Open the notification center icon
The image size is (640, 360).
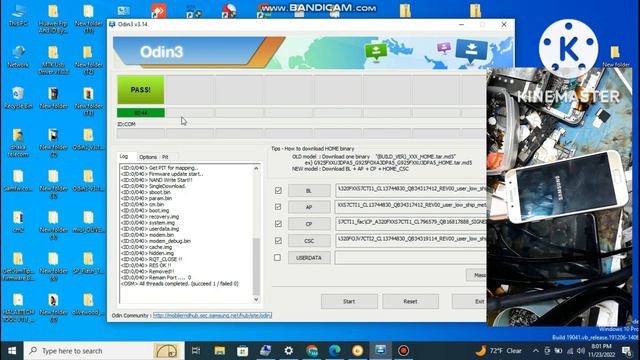tap(627, 351)
